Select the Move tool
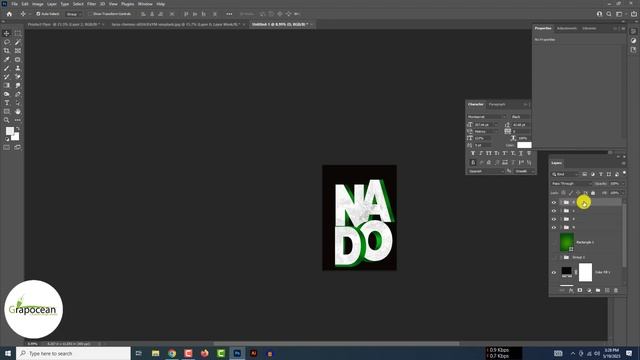The width and height of the screenshot is (640, 360). pos(7,33)
